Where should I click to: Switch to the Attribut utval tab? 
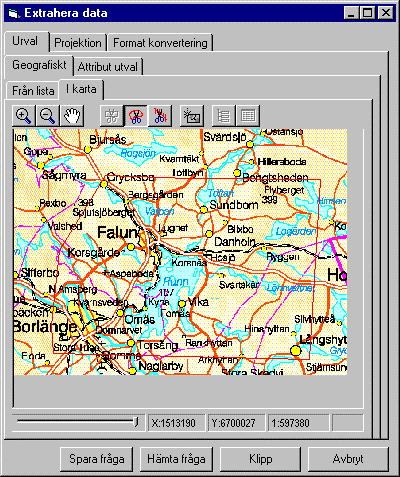[x=108, y=67]
